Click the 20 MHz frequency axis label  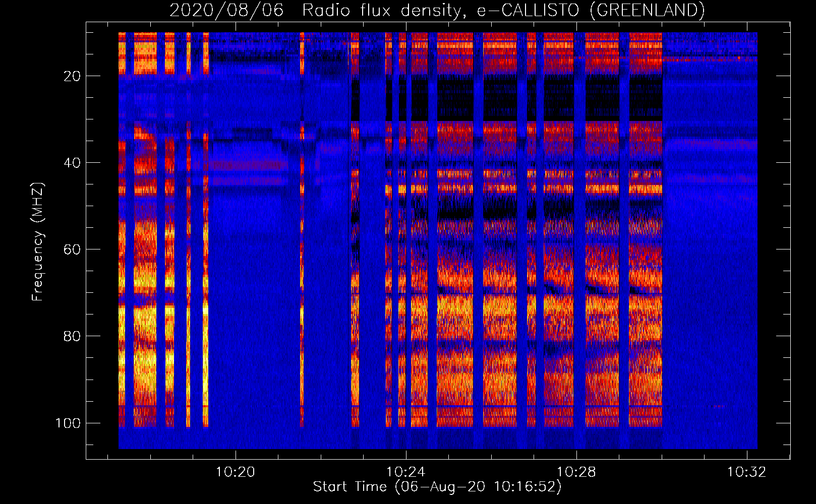point(72,76)
